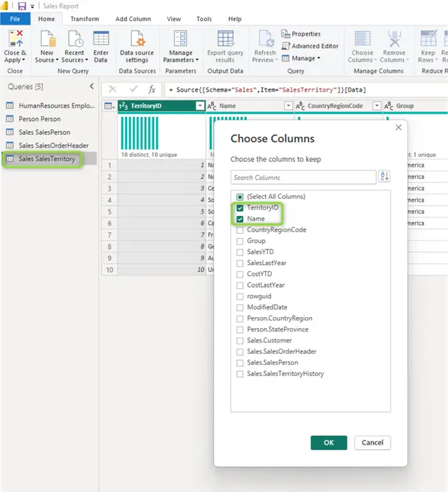The width and height of the screenshot is (448, 492).
Task: Click the Remove Columns icon
Action: (395, 38)
